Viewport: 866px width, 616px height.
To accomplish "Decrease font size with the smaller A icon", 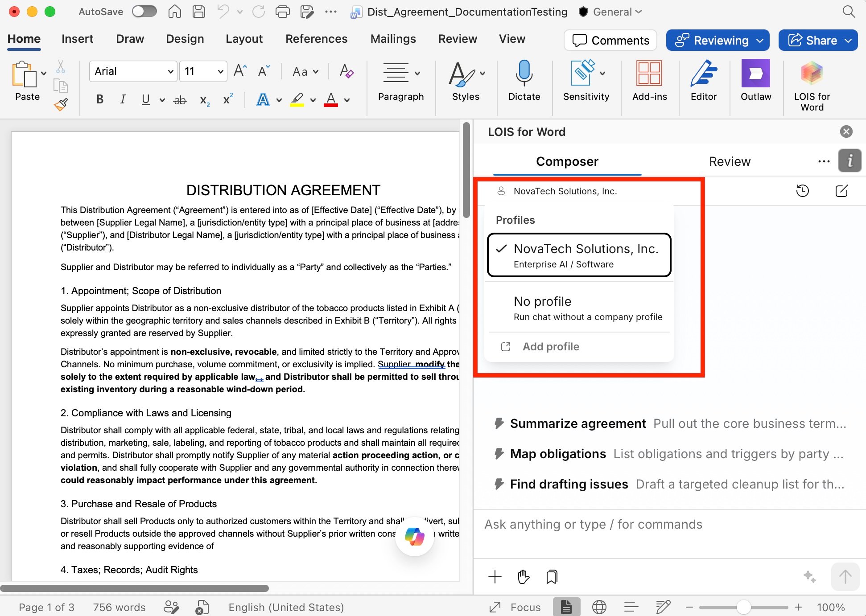I will (x=264, y=71).
